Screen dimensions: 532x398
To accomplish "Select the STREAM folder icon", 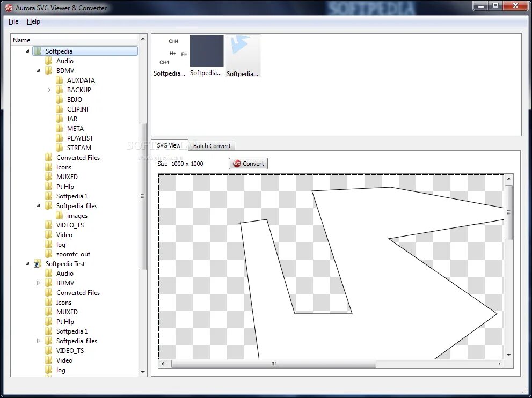I will point(59,148).
